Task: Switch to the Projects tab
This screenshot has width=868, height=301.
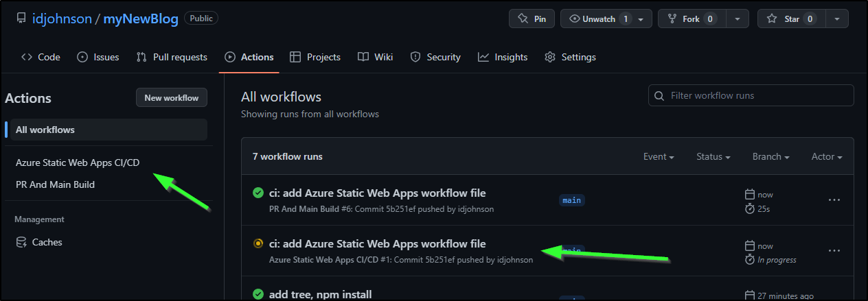Action: (x=315, y=57)
